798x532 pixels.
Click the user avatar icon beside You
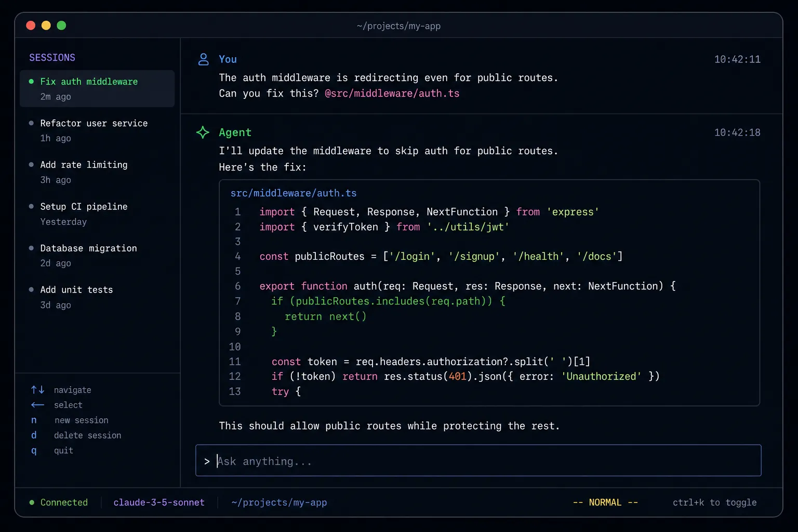(204, 59)
